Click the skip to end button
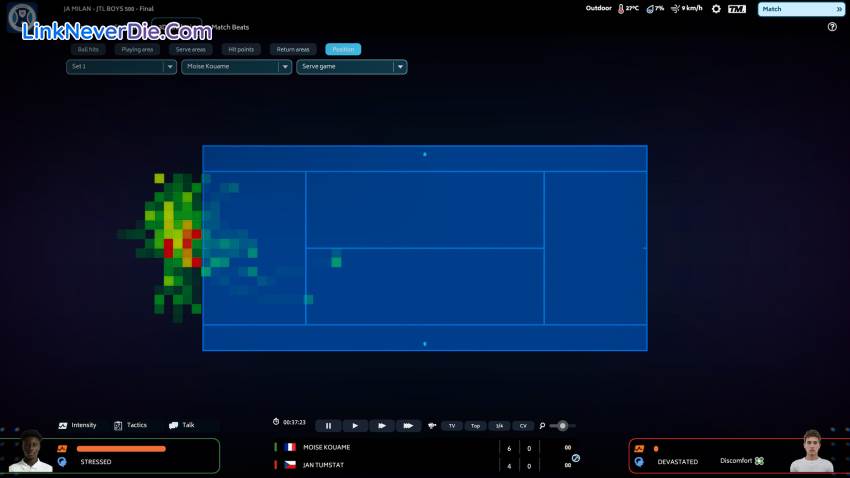The image size is (850, 478). 408,426
